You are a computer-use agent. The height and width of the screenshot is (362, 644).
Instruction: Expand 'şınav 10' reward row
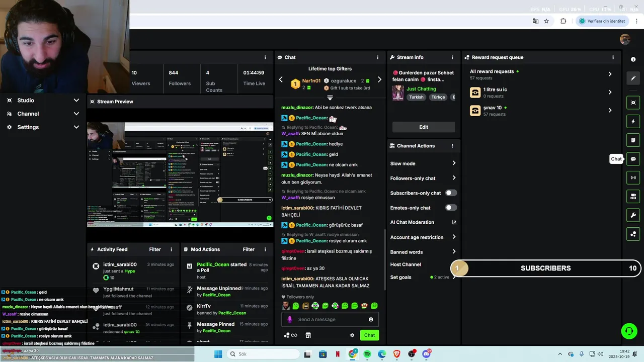tap(610, 110)
